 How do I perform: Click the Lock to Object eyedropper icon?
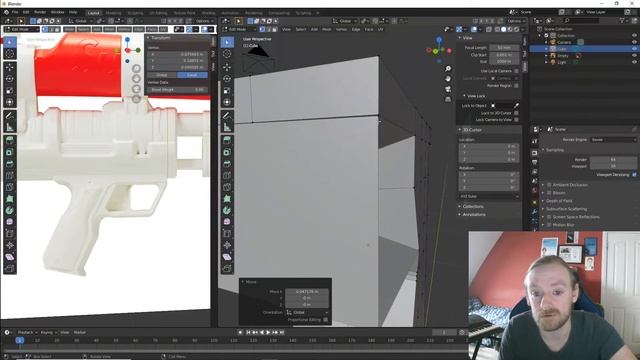click(516, 106)
